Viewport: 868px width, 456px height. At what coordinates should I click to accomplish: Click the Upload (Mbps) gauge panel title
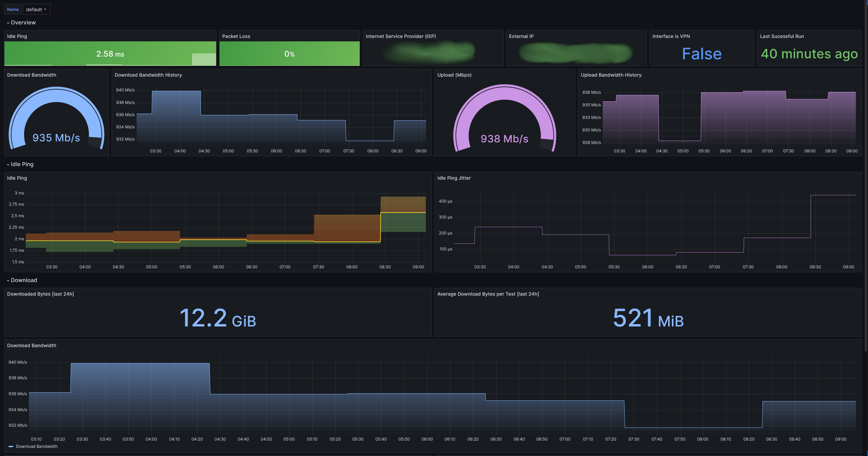point(454,75)
